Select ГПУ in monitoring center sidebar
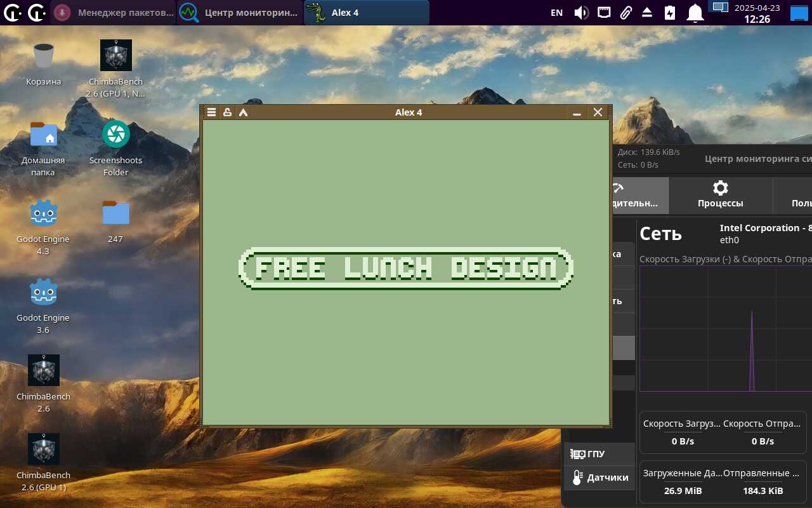Image resolution: width=812 pixels, height=508 pixels. click(x=599, y=454)
